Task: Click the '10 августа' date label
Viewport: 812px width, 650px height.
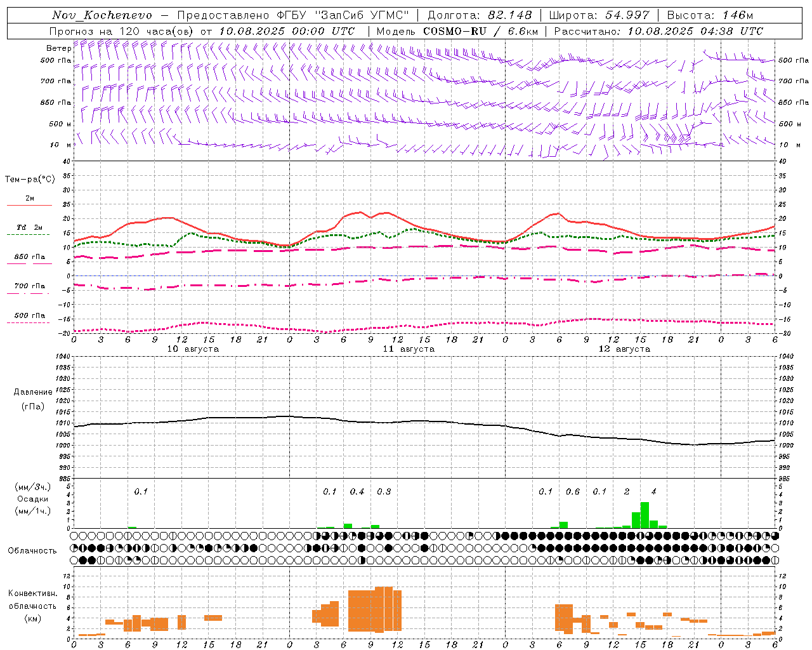Action: tap(193, 349)
